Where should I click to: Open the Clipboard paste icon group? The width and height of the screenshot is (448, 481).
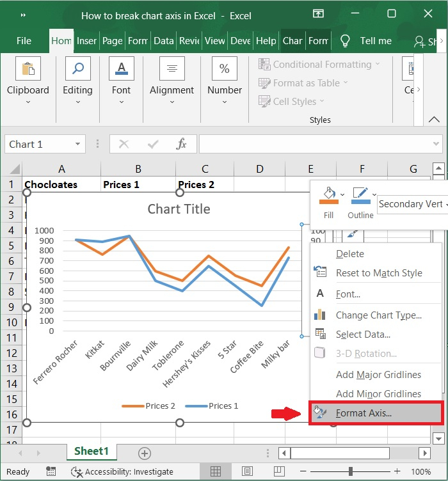[28, 68]
